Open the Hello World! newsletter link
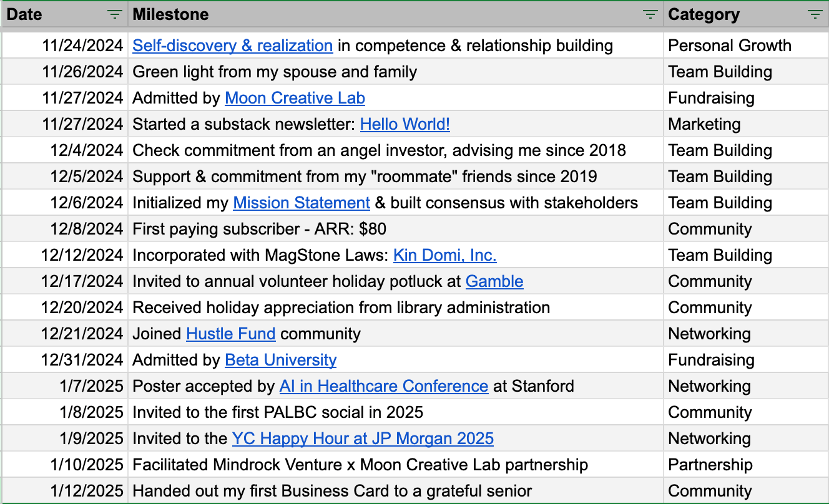 click(x=405, y=124)
